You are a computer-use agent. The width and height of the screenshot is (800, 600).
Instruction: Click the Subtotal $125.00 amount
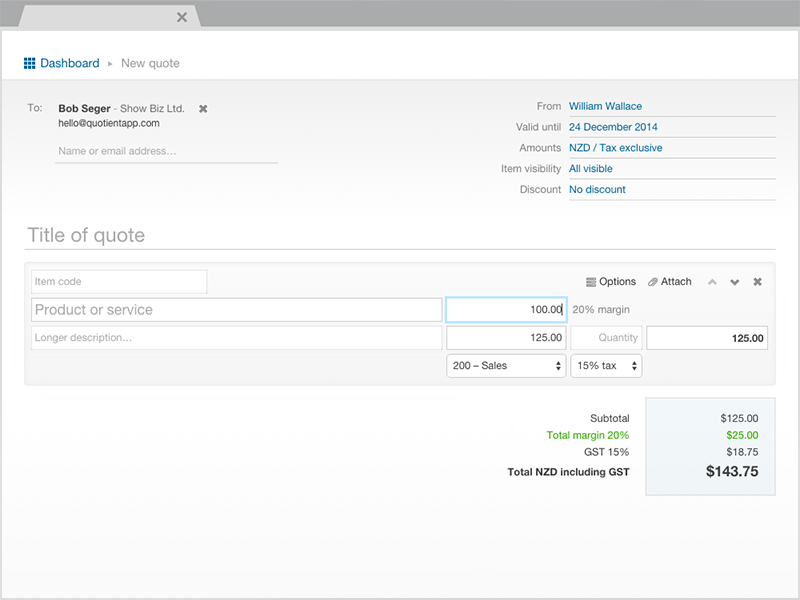[x=739, y=418]
